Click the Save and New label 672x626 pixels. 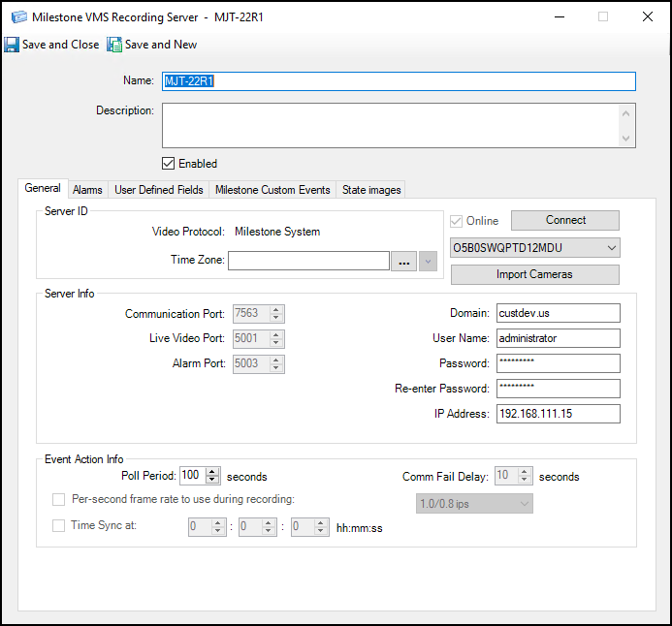click(x=161, y=45)
